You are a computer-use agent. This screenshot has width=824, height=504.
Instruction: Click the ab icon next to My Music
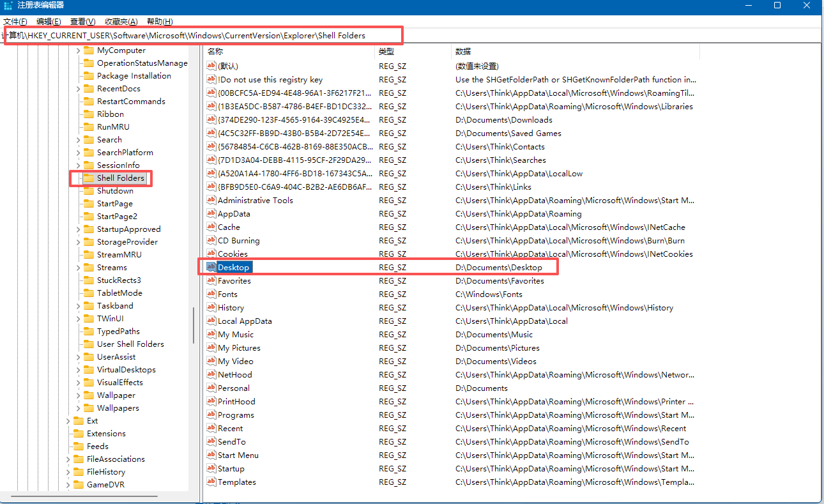[211, 334]
